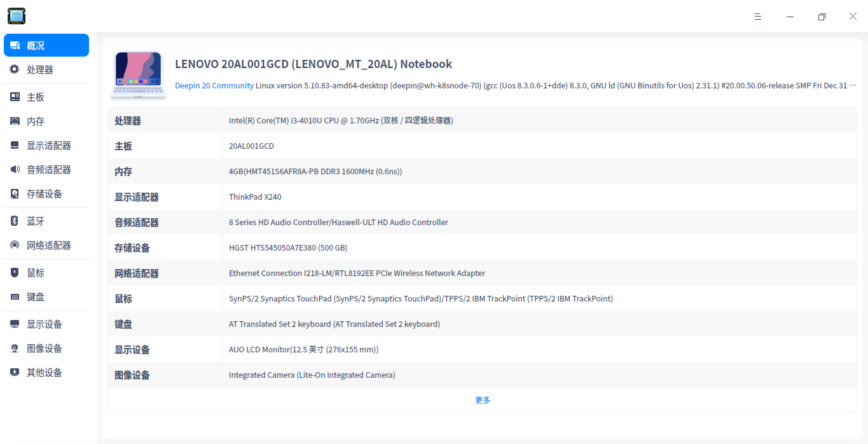This screenshot has width=868, height=444.
Task: Open the 音频适配器 label in sidebar
Action: [49, 170]
